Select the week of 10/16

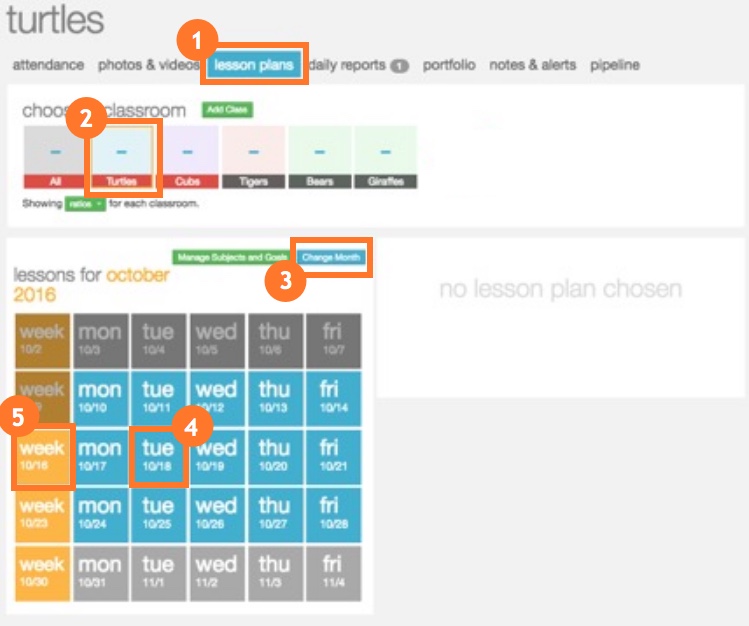(42, 456)
